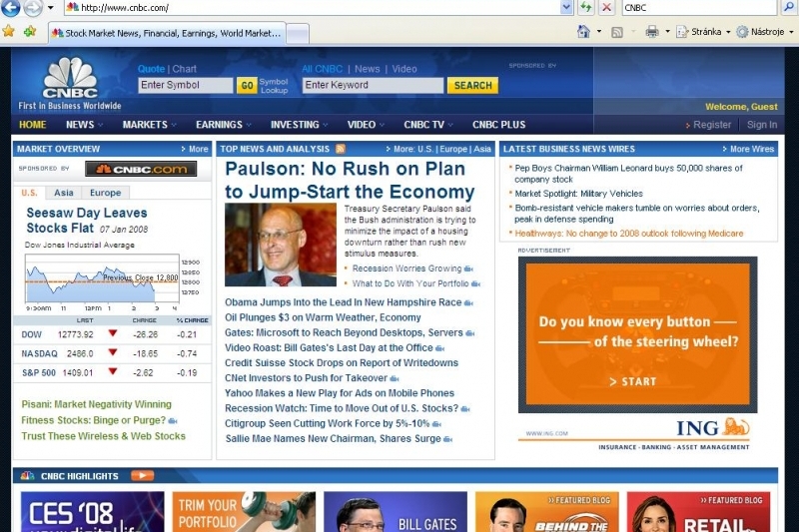Screen dimensions: 799x532
Task: Open the MARKETS navigation menu
Action: (149, 124)
